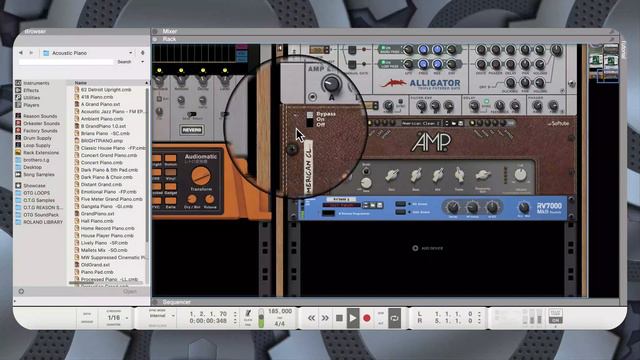Stop playback with the Stop button

339,318
